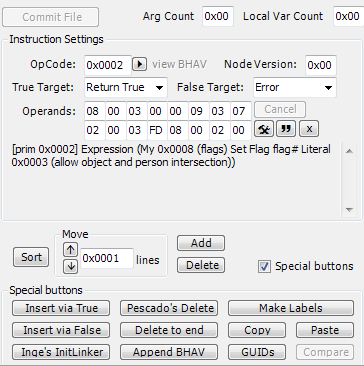
Task: Click the GUIDs button
Action: [x=257, y=352]
